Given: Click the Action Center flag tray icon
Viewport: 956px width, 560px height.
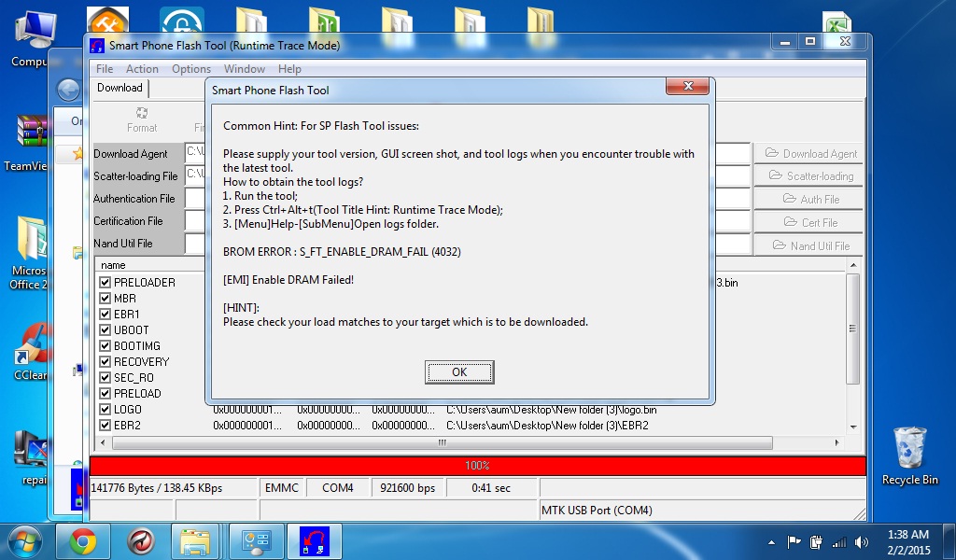Looking at the screenshot, I should click(794, 541).
